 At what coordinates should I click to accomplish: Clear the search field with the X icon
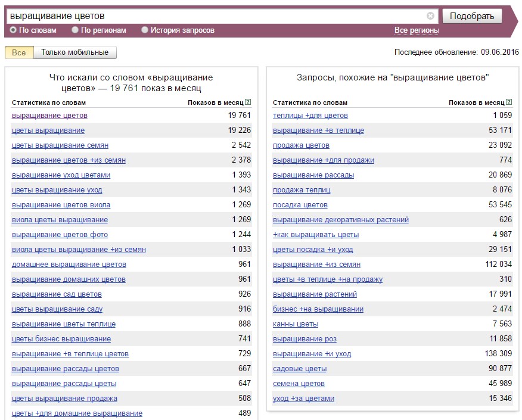point(430,16)
